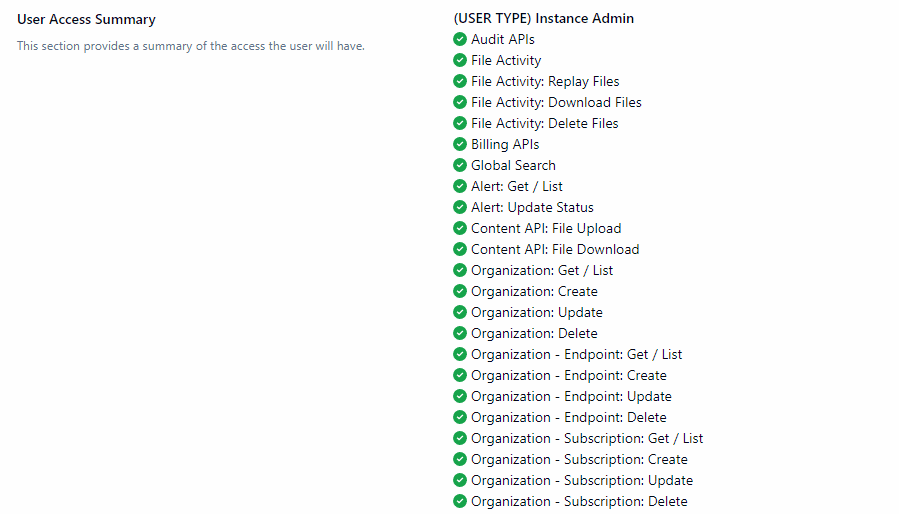Image resolution: width=899 pixels, height=514 pixels.
Task: Select the User Access Summary heading
Action: pyautogui.click(x=86, y=20)
